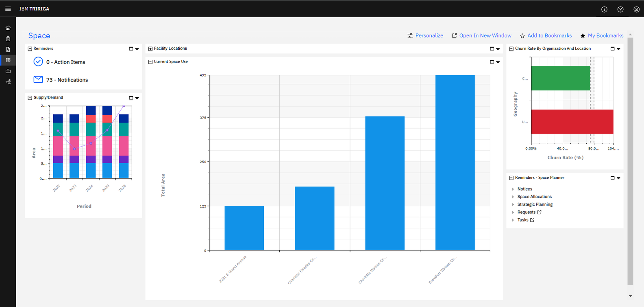This screenshot has height=307, width=644.
Task: Open the briefcase icon in sidebar
Action: [x=8, y=71]
